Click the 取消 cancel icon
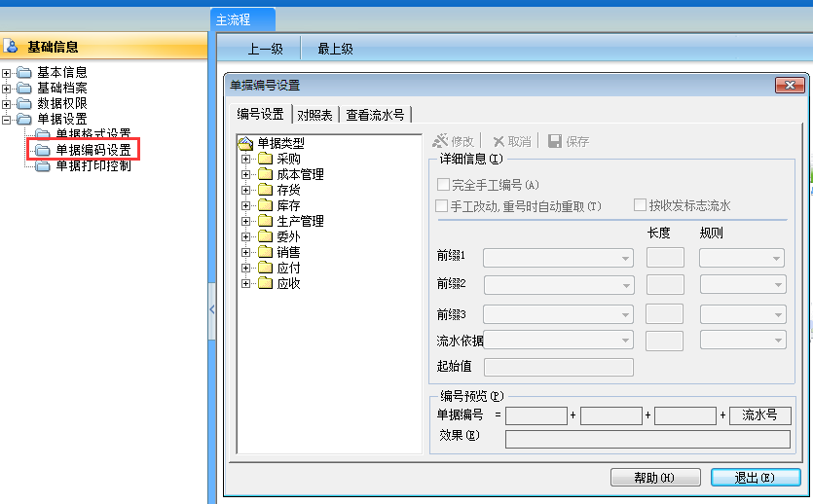The image size is (813, 504). (499, 141)
